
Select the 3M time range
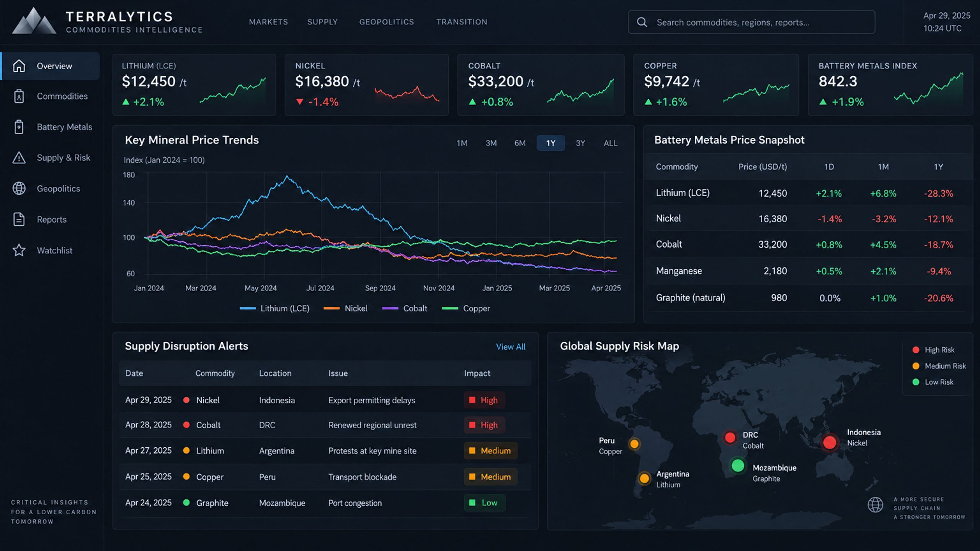coord(491,143)
